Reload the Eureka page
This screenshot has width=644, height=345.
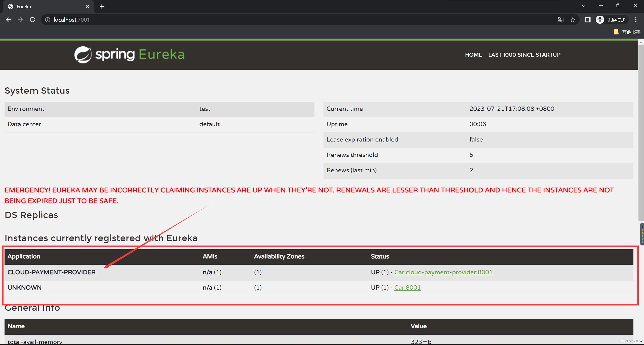pyautogui.click(x=32, y=20)
